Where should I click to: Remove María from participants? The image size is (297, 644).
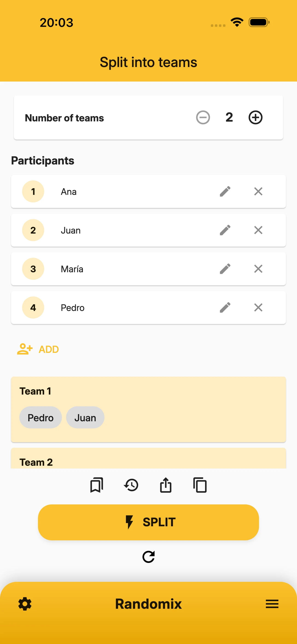click(x=258, y=269)
